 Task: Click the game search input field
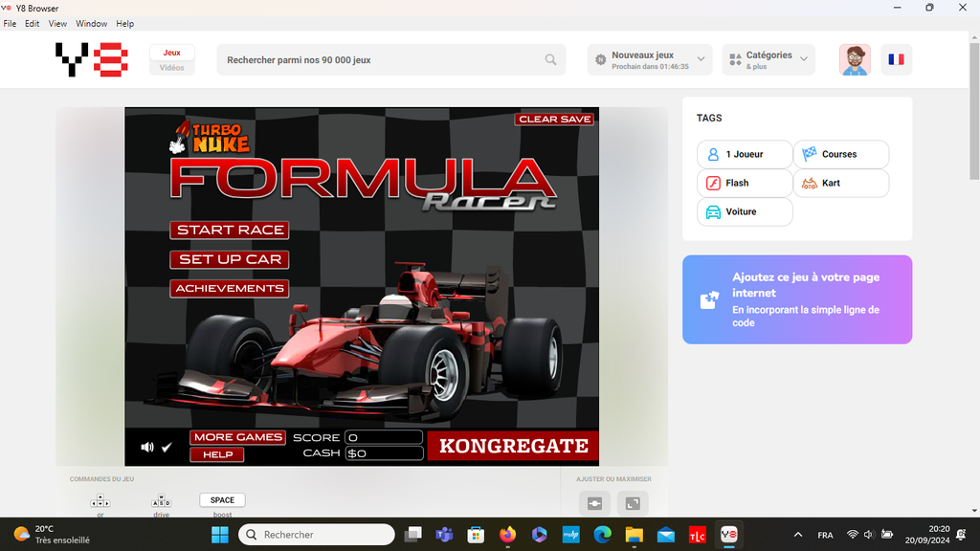[x=383, y=59]
